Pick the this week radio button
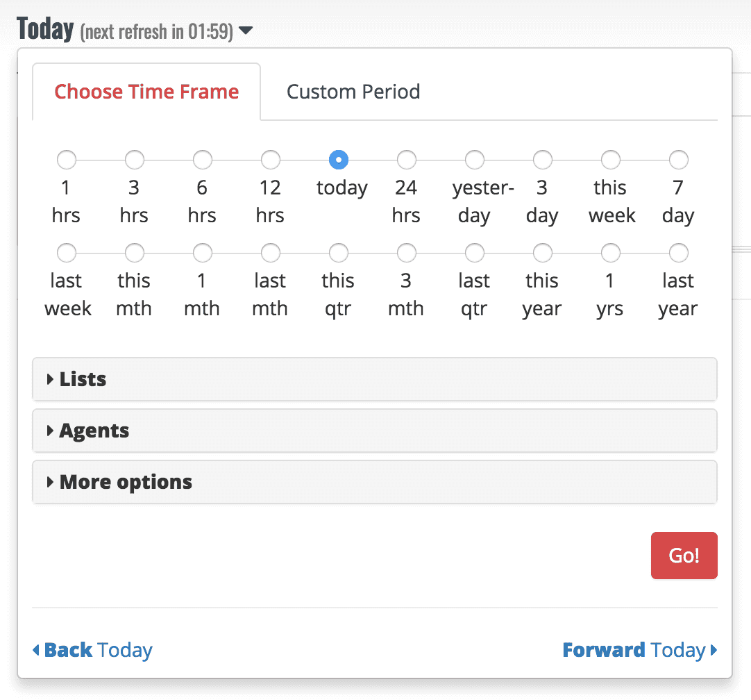Screen dimensions: 751x700 611,160
